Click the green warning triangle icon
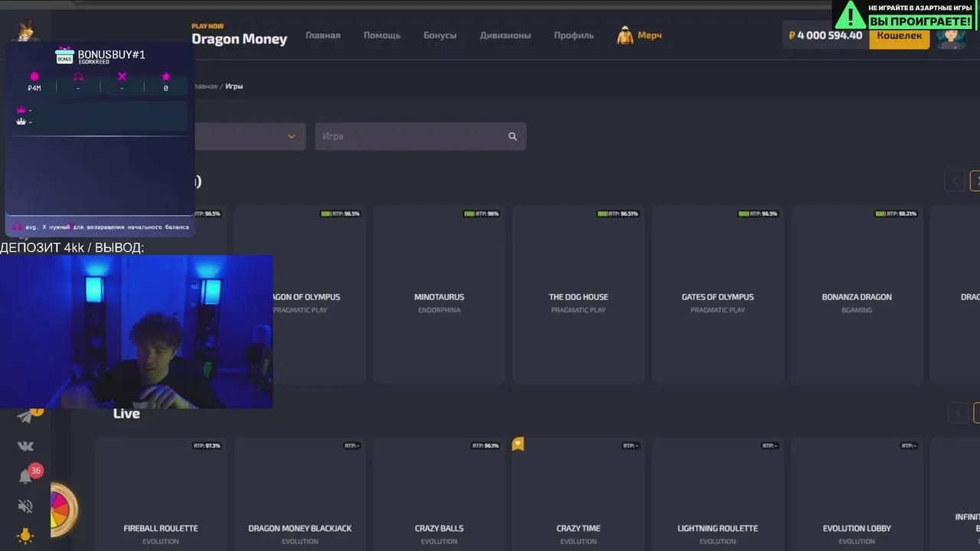Image resolution: width=980 pixels, height=551 pixels. coord(849,15)
